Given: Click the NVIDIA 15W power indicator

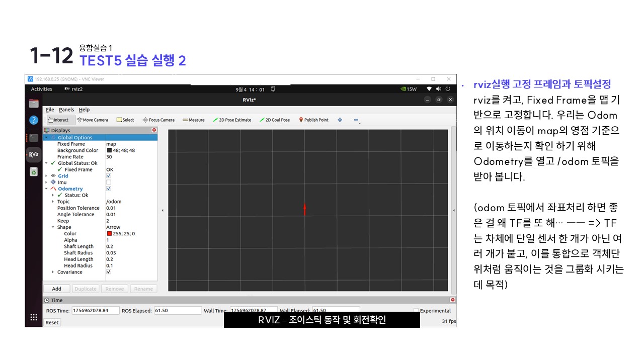Looking at the screenshot, I should click(x=408, y=89).
